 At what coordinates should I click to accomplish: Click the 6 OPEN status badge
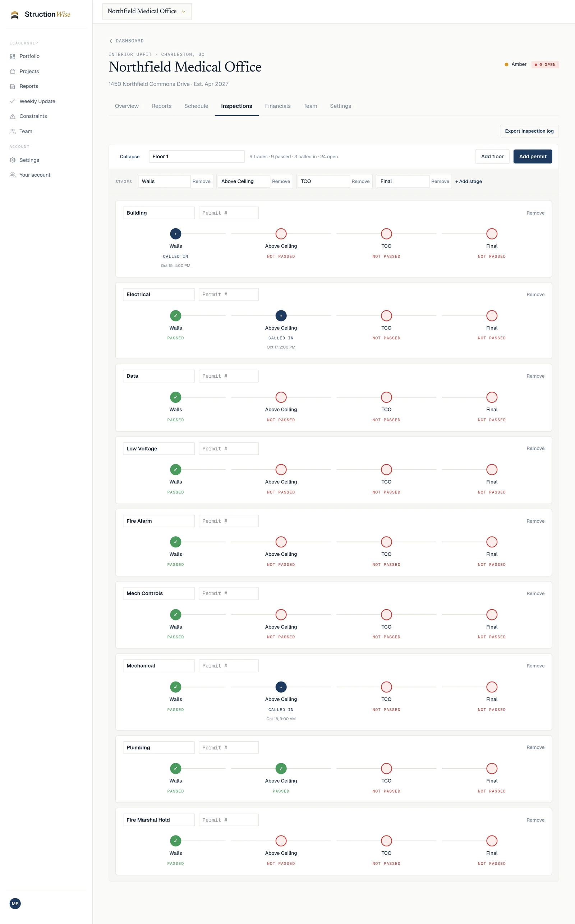[545, 64]
